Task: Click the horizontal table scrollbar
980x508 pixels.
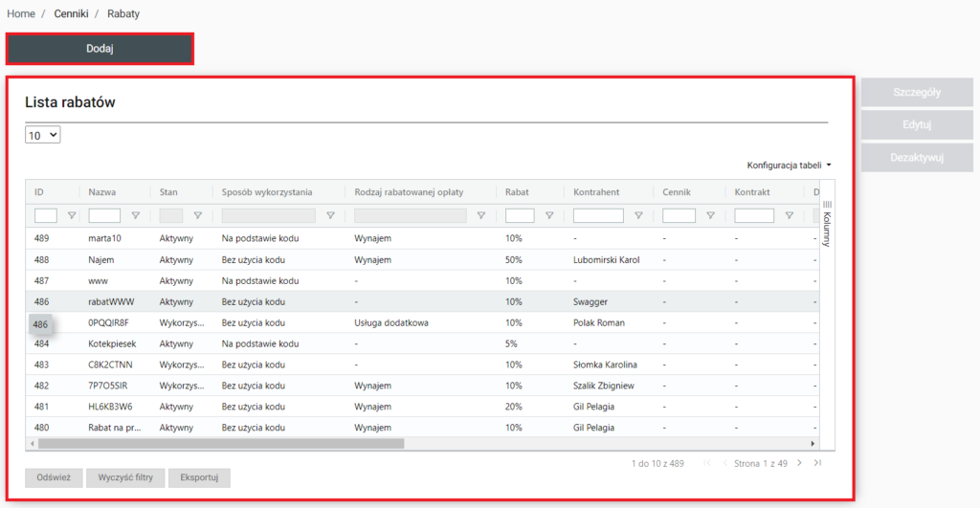Action: pos(220,444)
